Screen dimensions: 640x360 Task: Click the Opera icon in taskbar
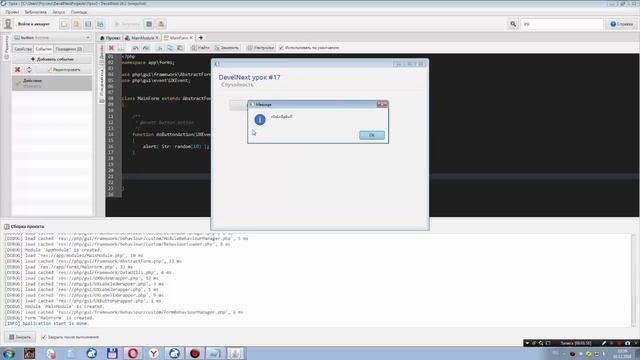click(x=133, y=353)
